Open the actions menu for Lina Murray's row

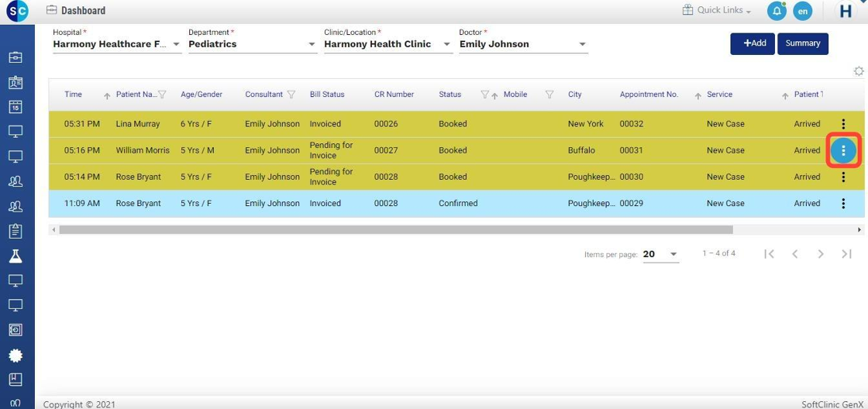[x=843, y=124]
